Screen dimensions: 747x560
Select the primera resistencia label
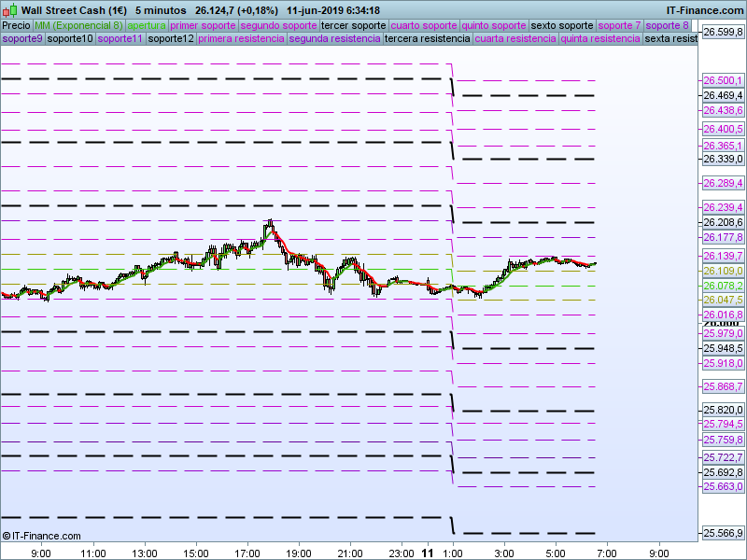241,38
